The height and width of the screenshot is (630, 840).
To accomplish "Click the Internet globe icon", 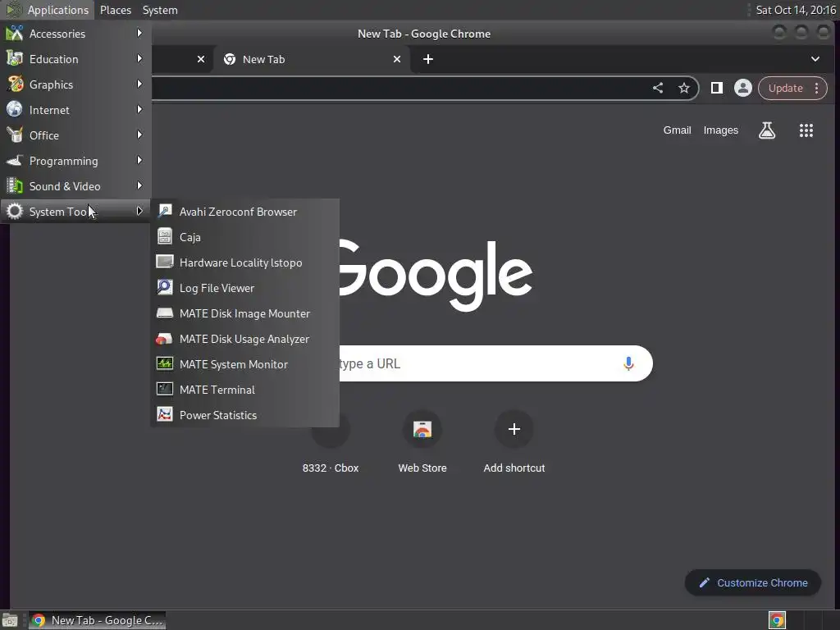I will click(15, 109).
